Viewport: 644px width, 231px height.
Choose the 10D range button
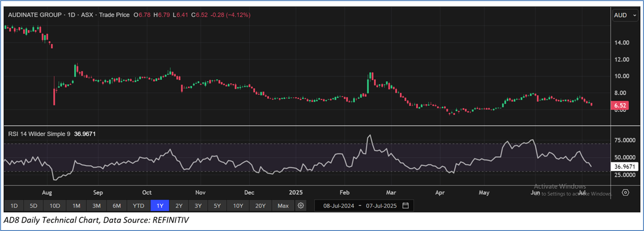[55, 205]
